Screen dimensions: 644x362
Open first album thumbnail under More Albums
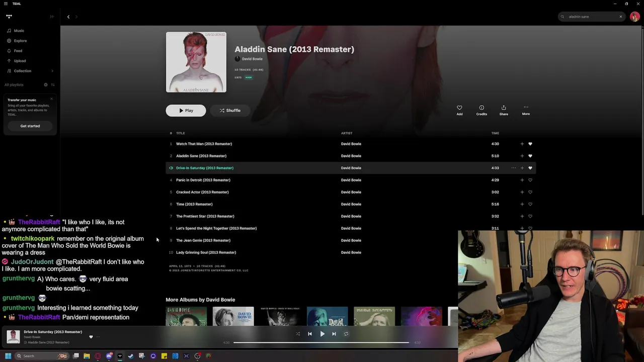[x=186, y=316]
